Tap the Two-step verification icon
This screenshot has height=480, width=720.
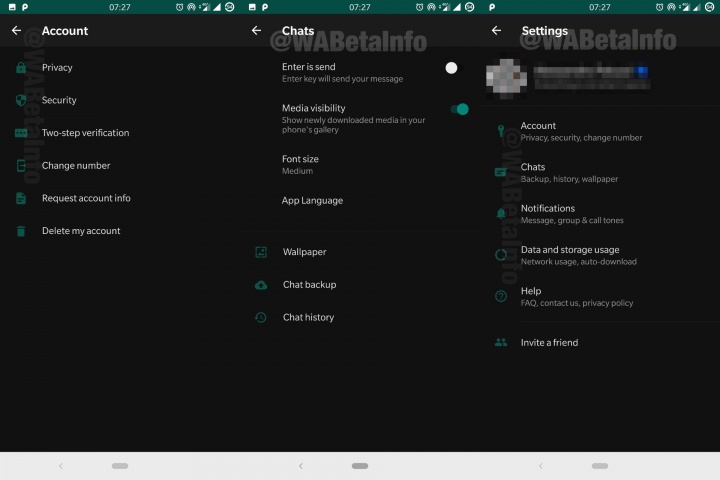pos(21,133)
